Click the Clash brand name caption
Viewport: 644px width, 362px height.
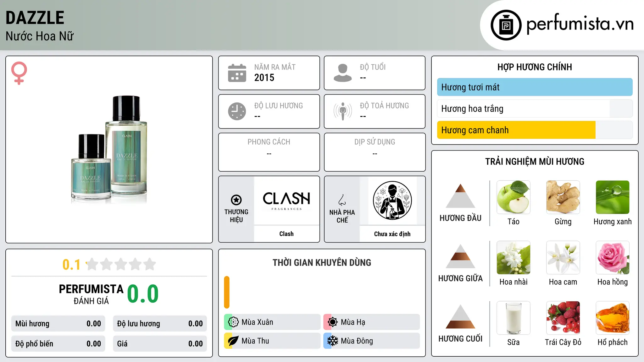click(286, 234)
